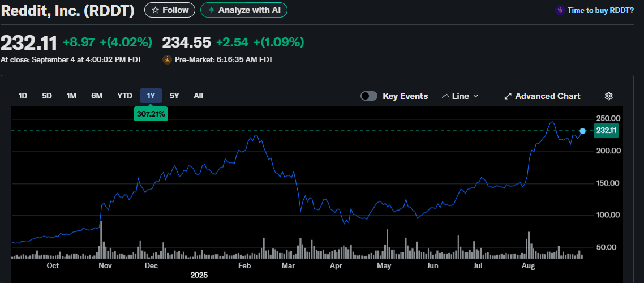Show the All time range
Screen dimensions: 644x283
[198, 96]
